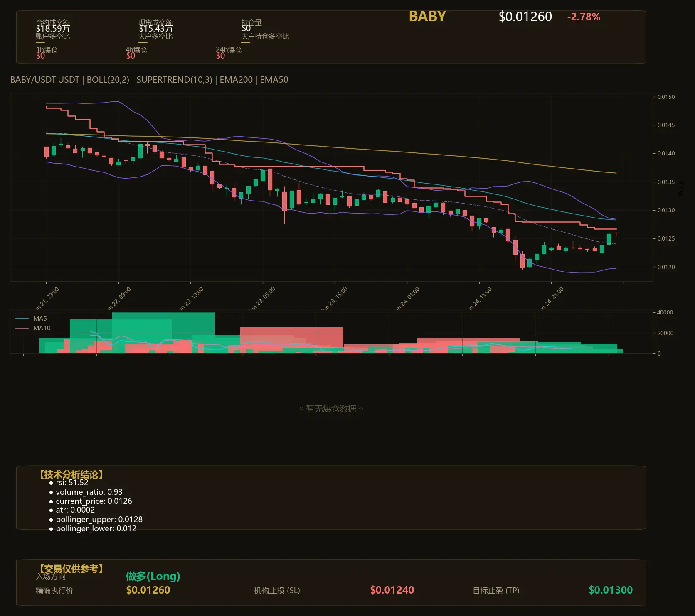This screenshot has height=616, width=695.
Task: Click the 暂无爆仓数据 no-data message
Action: pos(331,409)
